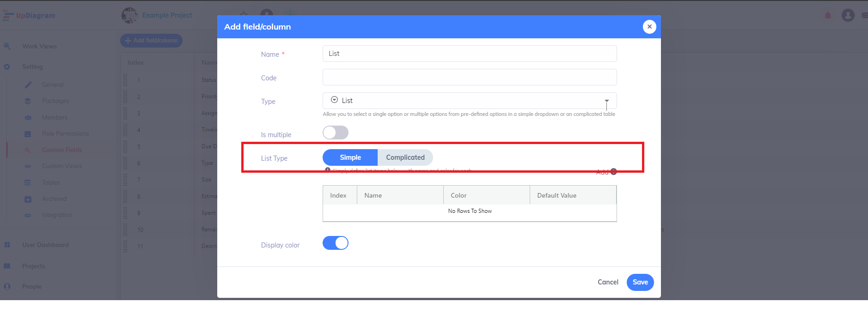Close the Add field/column dialog
Viewport: 868px width, 314px height.
649,27
